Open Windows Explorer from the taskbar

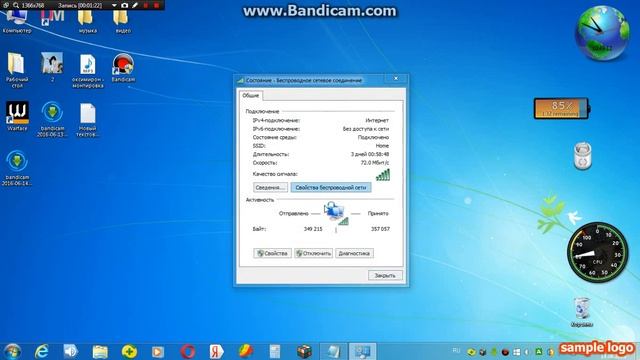100,351
